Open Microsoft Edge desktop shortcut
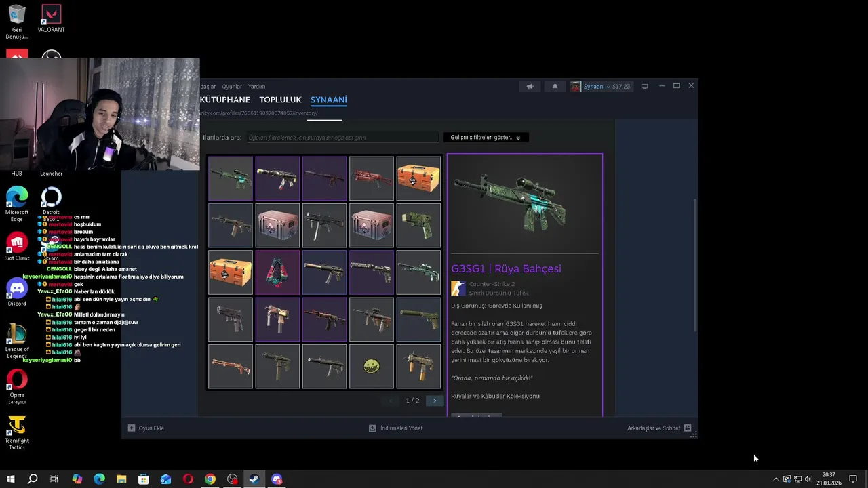The image size is (868, 488). point(17,204)
